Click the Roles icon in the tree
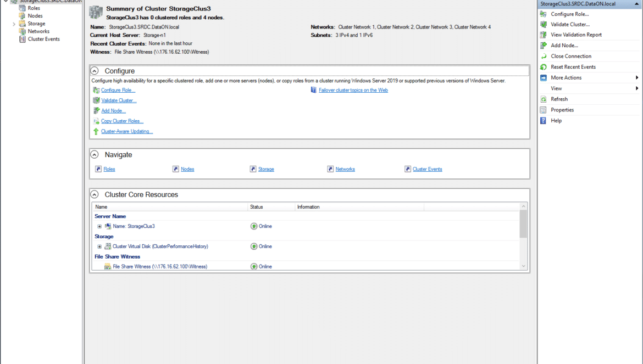643x364 pixels. click(x=22, y=8)
